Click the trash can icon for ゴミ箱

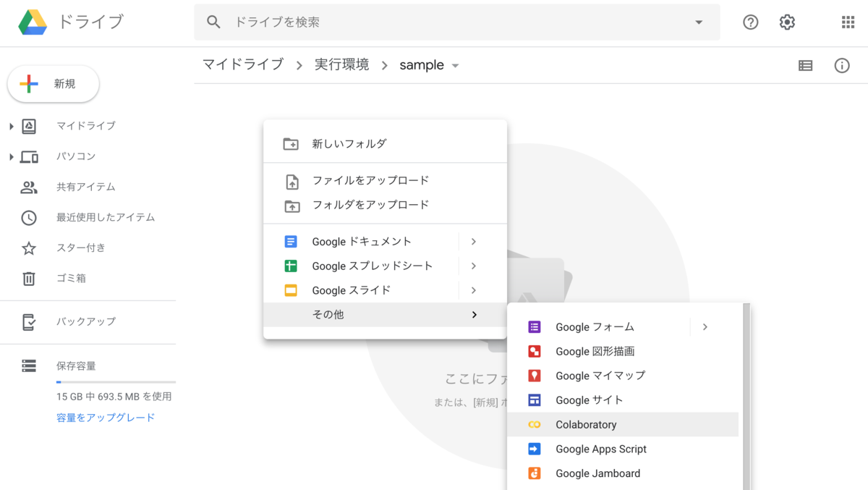tap(29, 279)
